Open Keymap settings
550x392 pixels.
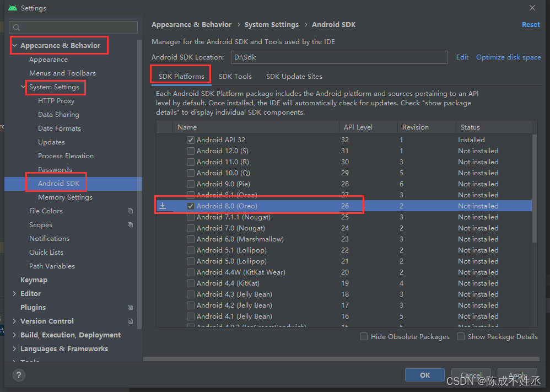point(34,280)
